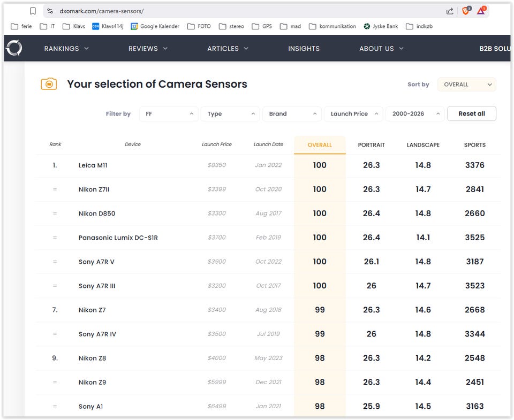Click the DXOMARK logo icon
514x420 pixels.
[14, 48]
